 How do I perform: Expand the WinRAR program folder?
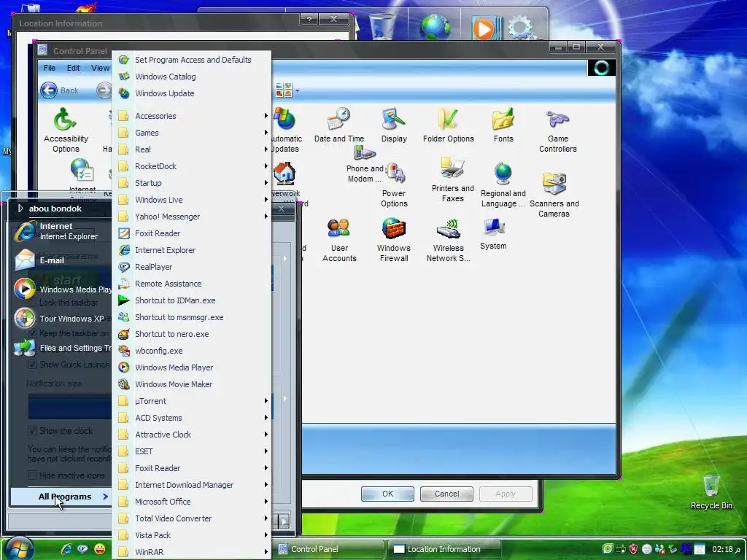click(192, 552)
